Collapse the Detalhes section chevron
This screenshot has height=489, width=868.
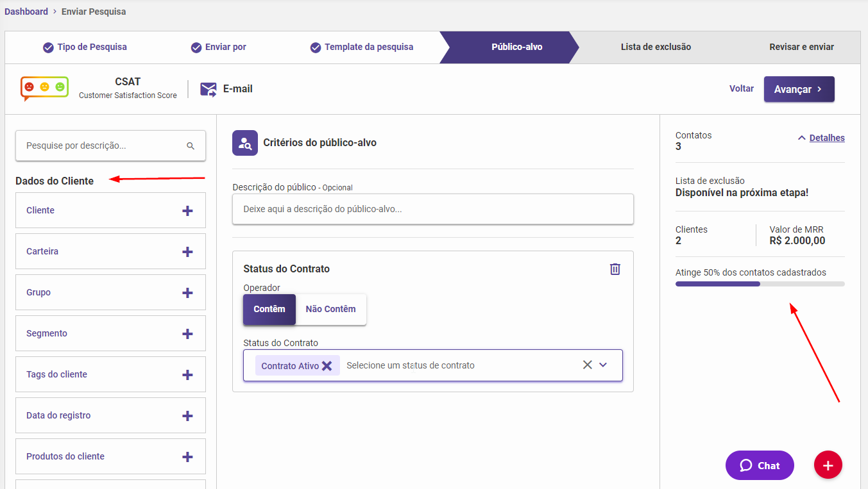pos(801,138)
